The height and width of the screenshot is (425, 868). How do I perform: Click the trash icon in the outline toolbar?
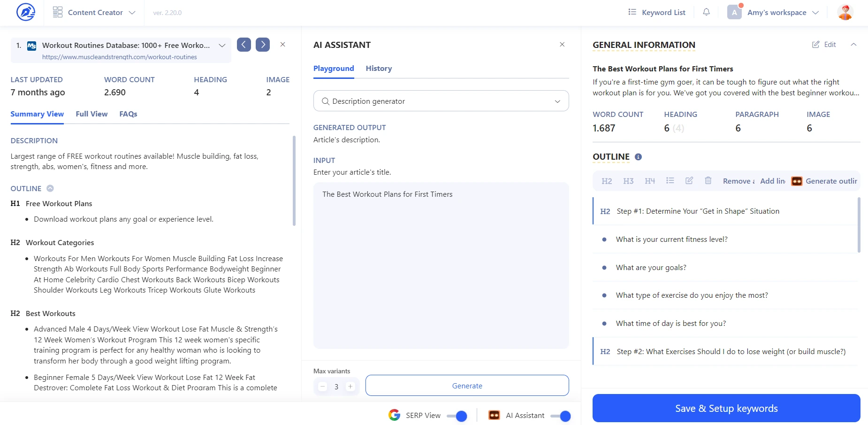click(x=708, y=181)
